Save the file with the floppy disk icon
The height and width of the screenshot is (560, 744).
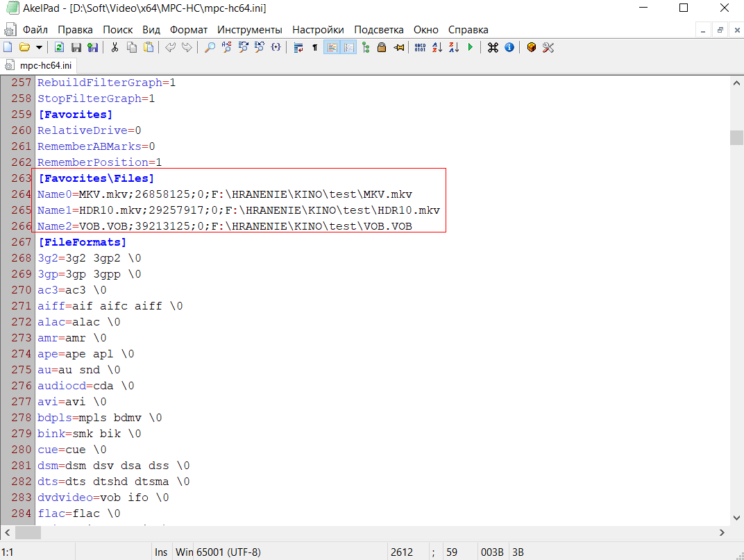[76, 47]
